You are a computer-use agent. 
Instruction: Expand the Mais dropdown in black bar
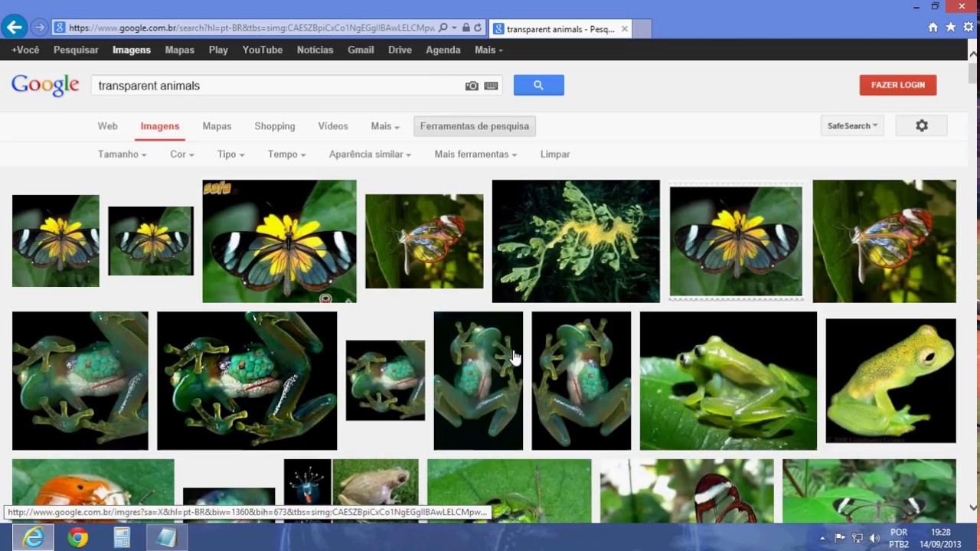pyautogui.click(x=488, y=50)
